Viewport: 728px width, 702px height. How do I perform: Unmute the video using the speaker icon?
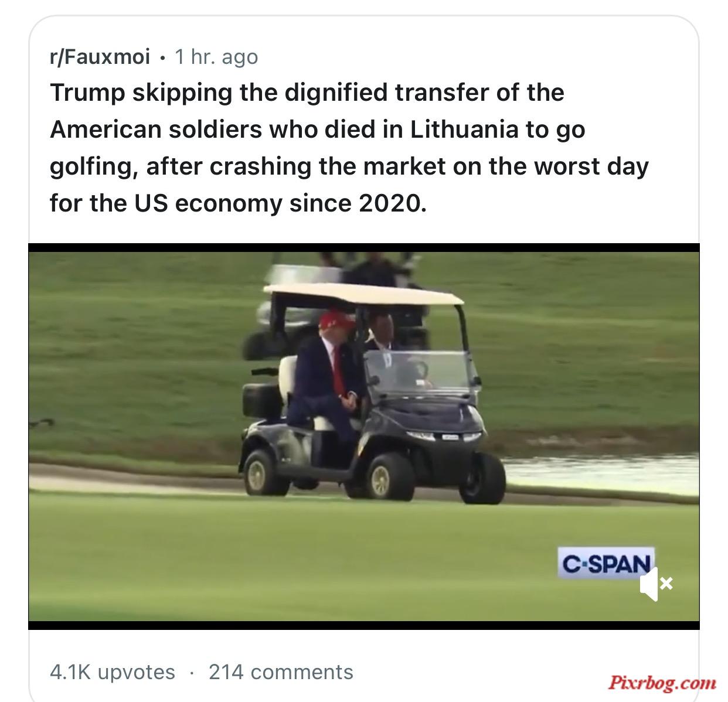tap(656, 583)
